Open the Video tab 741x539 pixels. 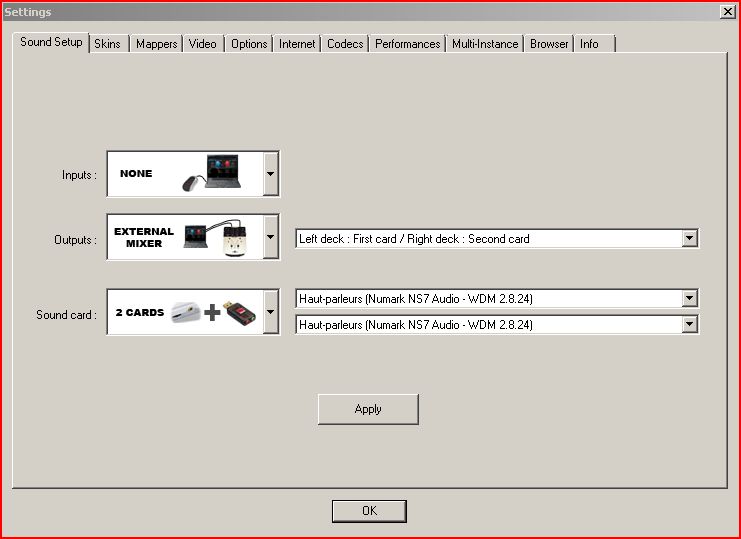pos(203,44)
